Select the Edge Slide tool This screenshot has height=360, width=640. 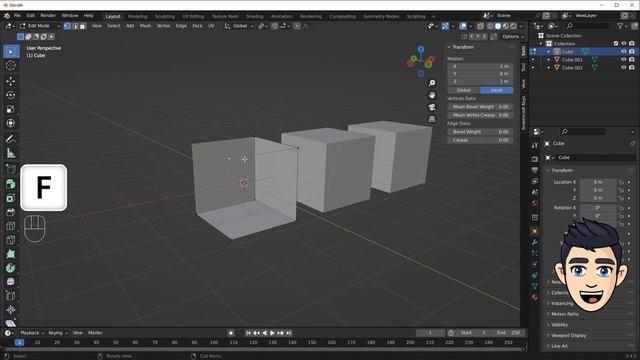coord(11,296)
